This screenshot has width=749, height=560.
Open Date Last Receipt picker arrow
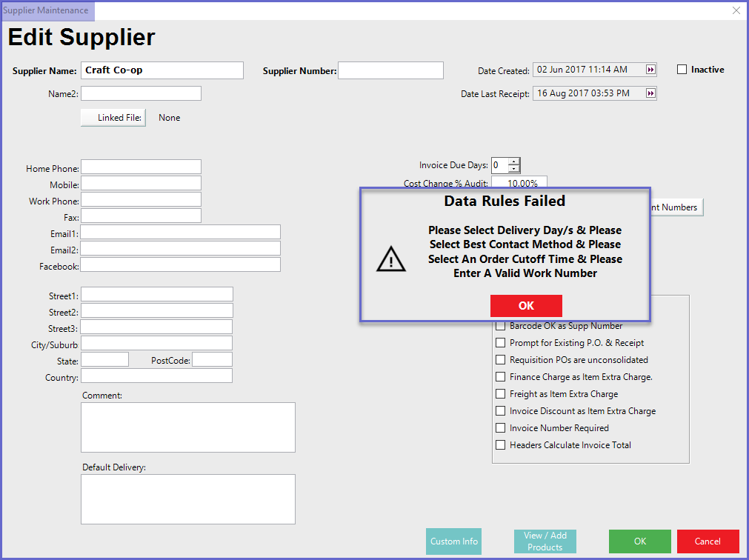point(650,93)
